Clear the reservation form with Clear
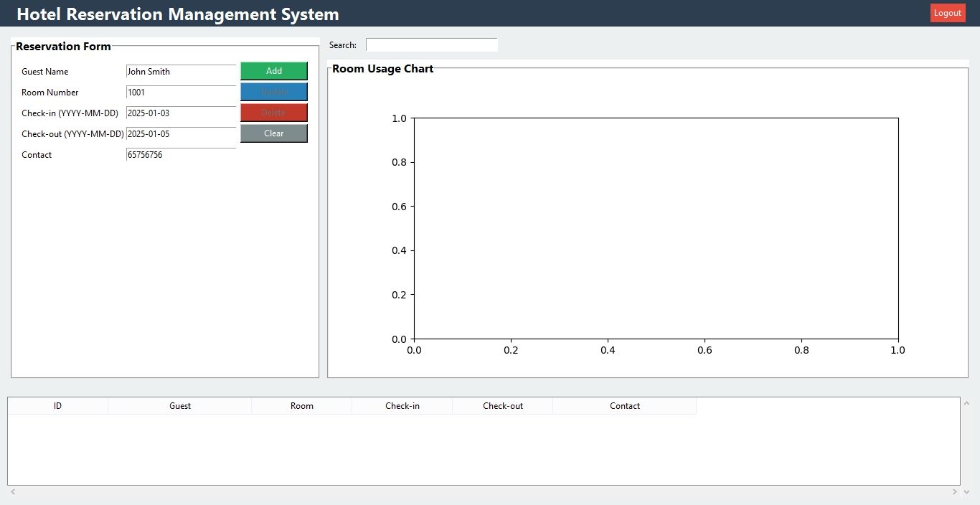This screenshot has height=505, width=980. (273, 133)
